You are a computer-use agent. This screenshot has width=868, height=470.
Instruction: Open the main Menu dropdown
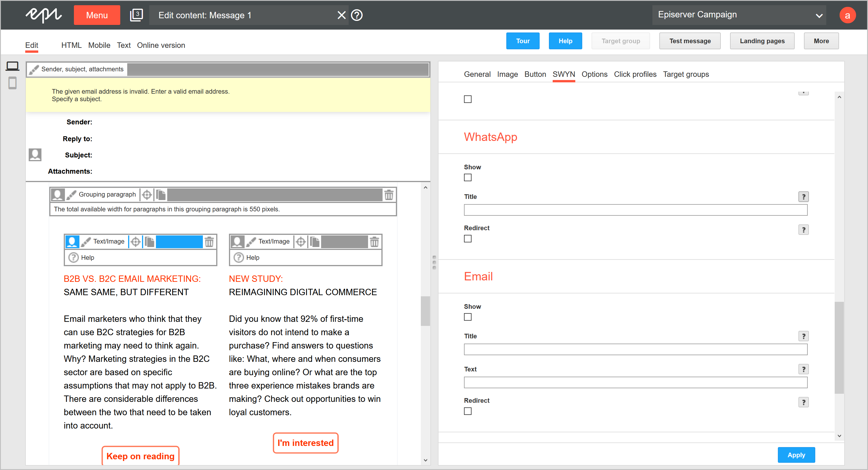pyautogui.click(x=97, y=15)
